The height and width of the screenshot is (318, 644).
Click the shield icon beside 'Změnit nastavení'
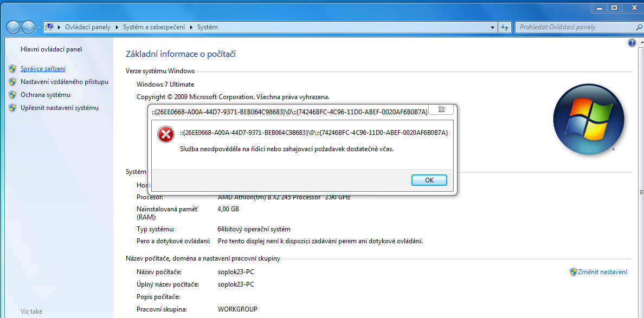(574, 272)
